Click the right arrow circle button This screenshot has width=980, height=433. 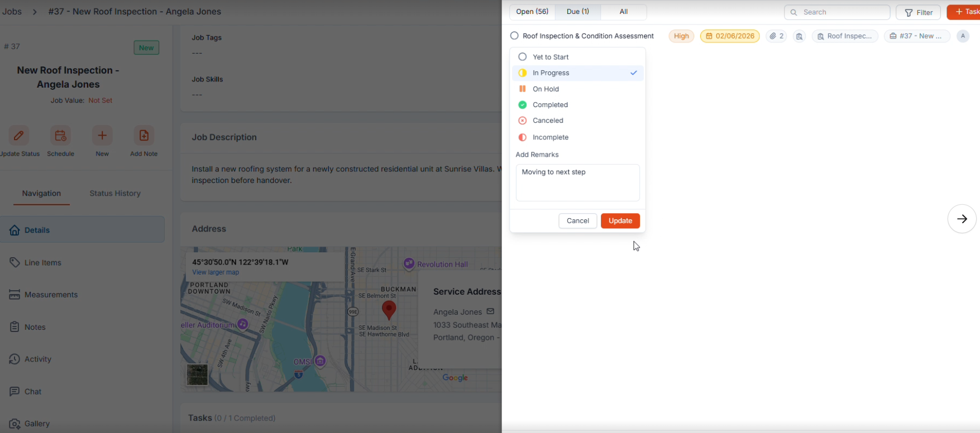pyautogui.click(x=962, y=219)
